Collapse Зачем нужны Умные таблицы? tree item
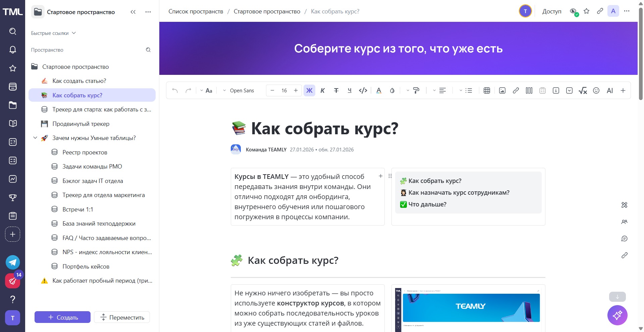 (35, 138)
